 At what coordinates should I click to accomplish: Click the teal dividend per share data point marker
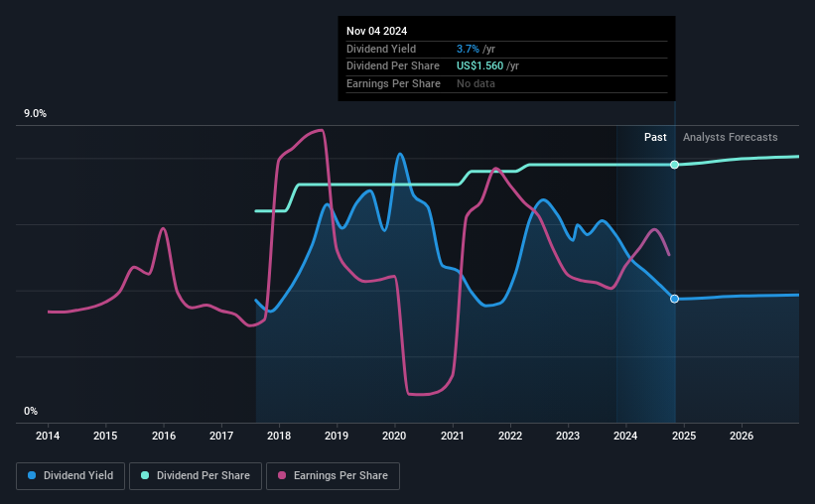point(674,165)
